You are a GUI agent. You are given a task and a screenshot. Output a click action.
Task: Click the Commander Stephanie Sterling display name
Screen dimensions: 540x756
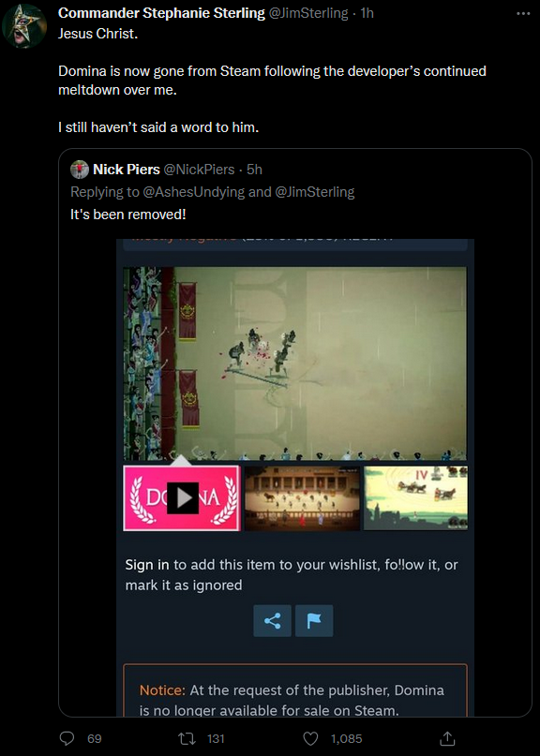[x=161, y=13]
